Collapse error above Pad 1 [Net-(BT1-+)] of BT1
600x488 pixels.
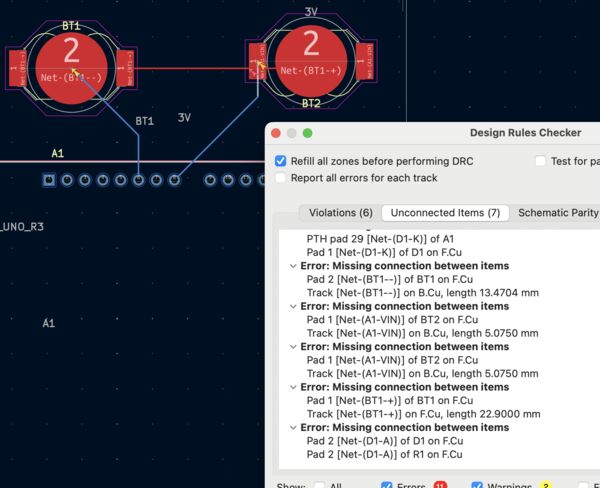[293, 387]
